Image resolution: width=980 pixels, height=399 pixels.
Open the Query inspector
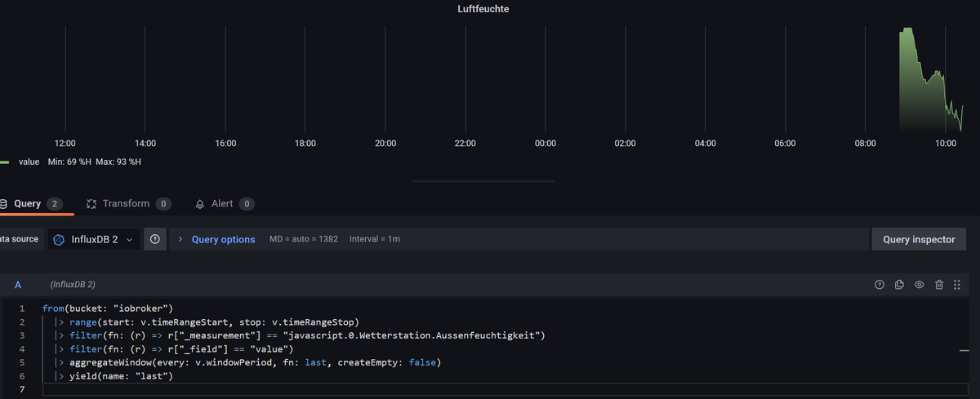click(919, 239)
